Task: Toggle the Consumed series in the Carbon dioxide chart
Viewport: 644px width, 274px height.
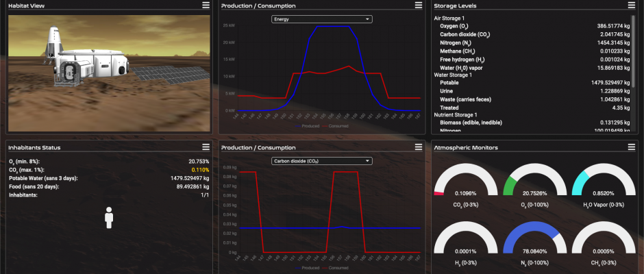Action: 336,268
